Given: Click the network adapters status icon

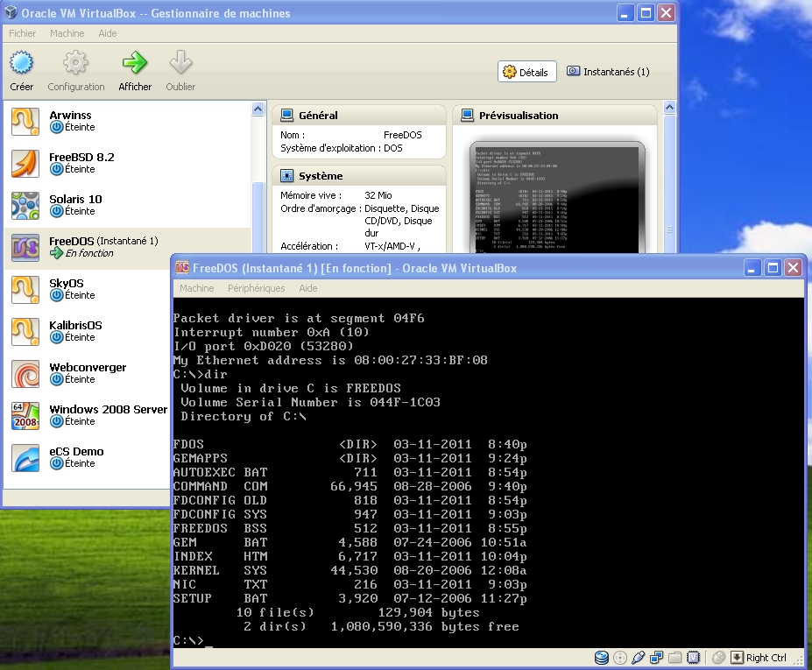Looking at the screenshot, I should click(657, 658).
